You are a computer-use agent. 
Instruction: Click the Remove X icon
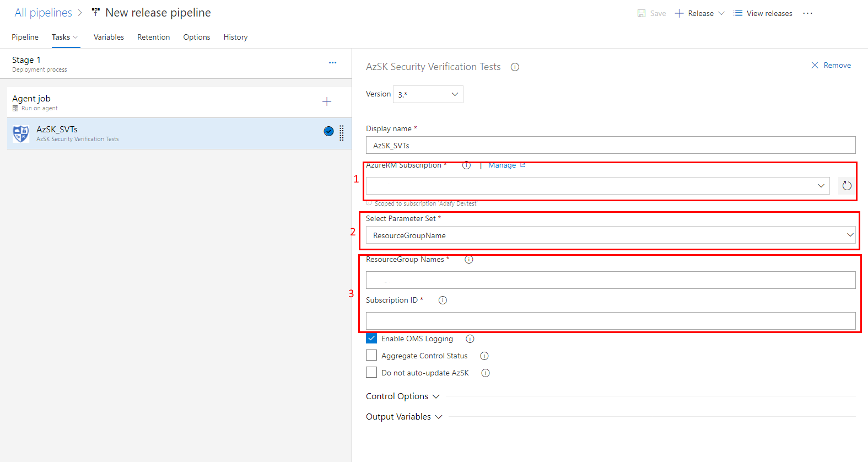815,65
